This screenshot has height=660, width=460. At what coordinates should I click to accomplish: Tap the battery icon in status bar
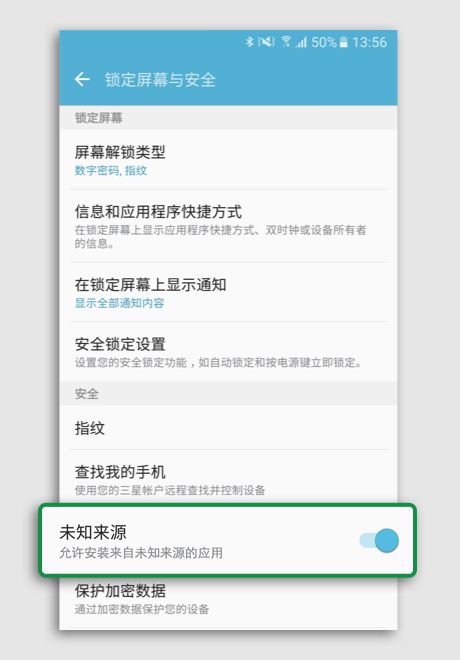coord(343,42)
